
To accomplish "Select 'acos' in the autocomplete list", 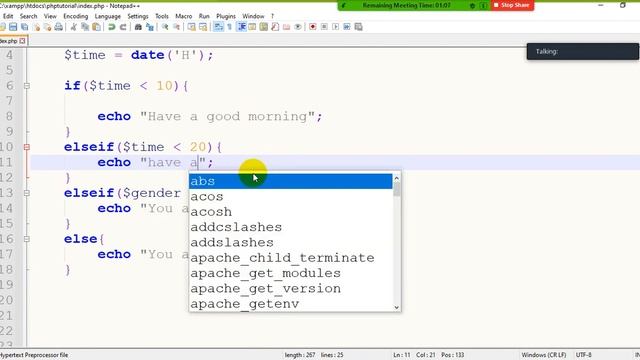I will [x=290, y=196].
